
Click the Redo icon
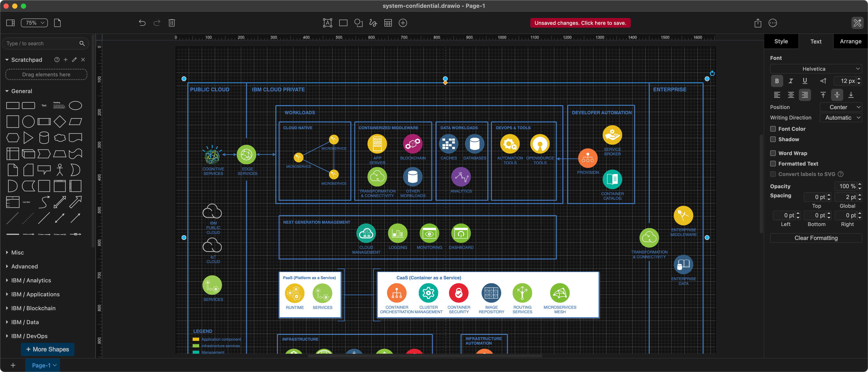point(156,23)
